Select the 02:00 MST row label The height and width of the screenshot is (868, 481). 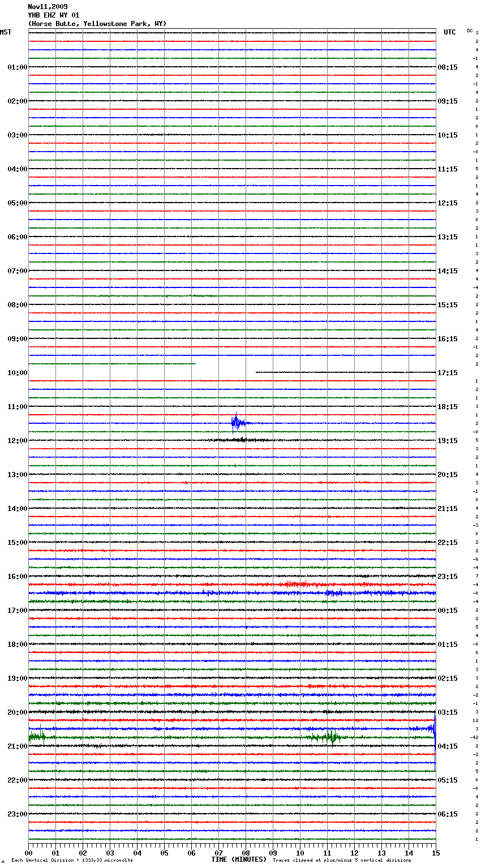tap(18, 101)
